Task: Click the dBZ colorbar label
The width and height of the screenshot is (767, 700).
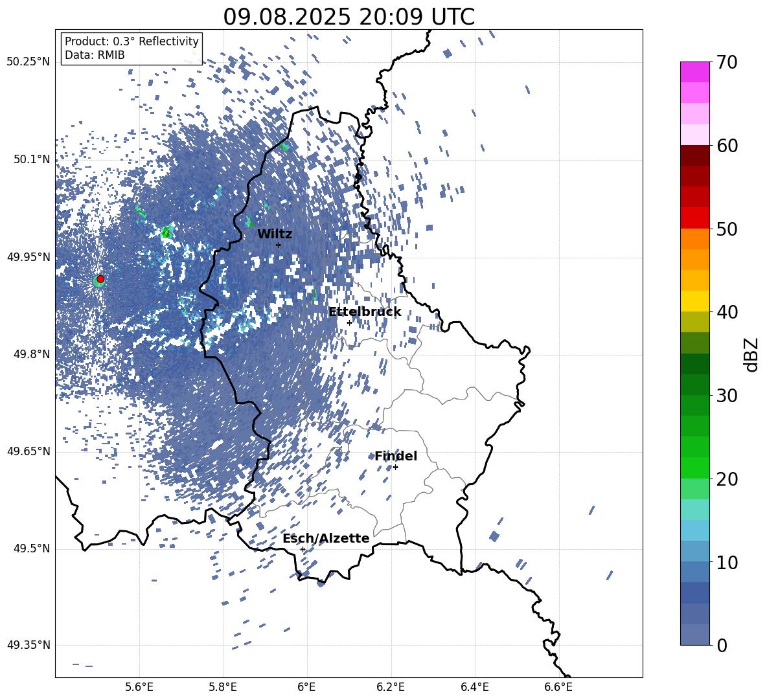Action: click(x=751, y=354)
